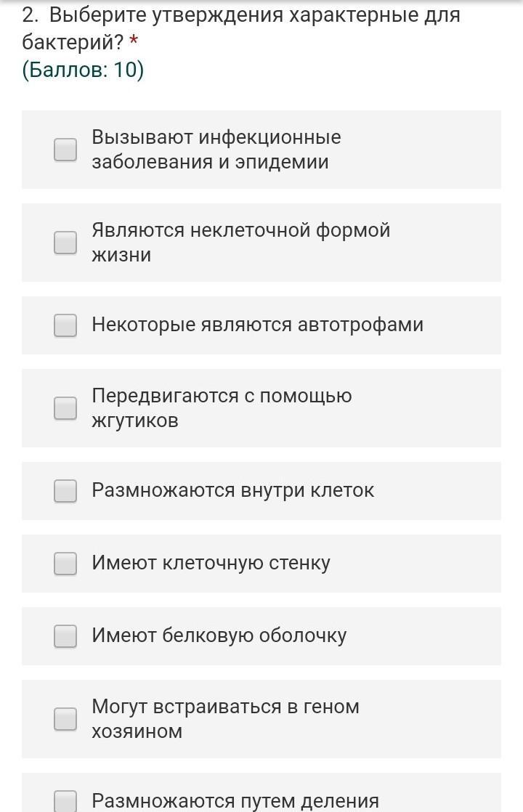Screen dimensions: 523x812
Task: Click the text 'Вызывают инфекционные заболевания и эпидемии'
Action: pyautogui.click(x=216, y=149)
